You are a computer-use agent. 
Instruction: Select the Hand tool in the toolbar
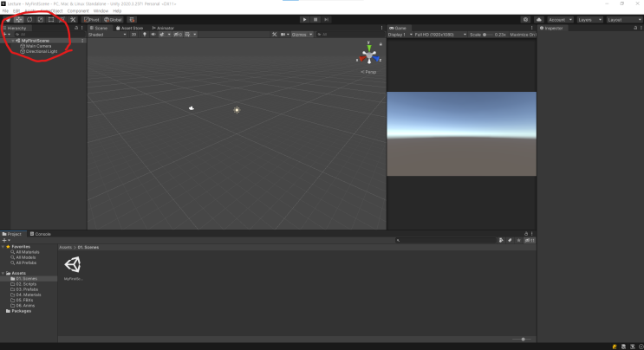8,20
